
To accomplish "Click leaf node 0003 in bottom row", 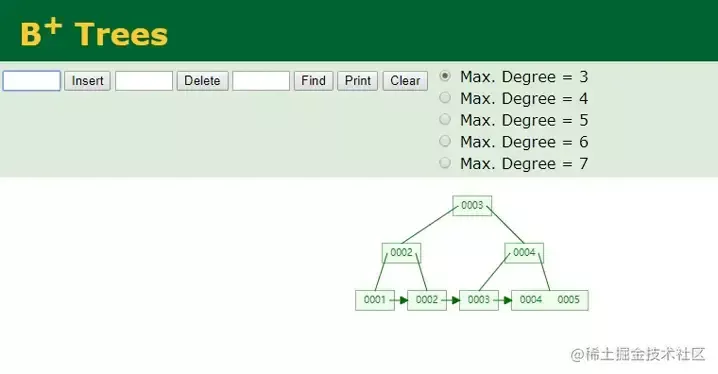I will [479, 300].
